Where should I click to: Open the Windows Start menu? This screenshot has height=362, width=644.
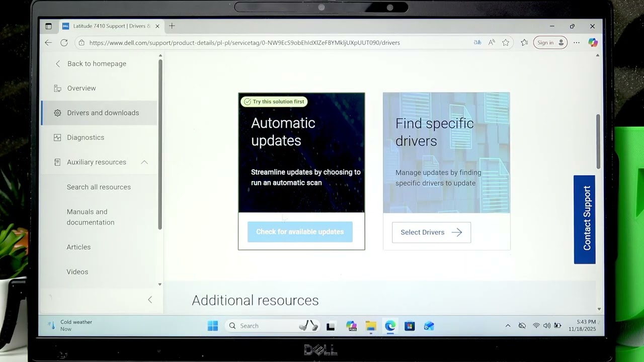[213, 326]
